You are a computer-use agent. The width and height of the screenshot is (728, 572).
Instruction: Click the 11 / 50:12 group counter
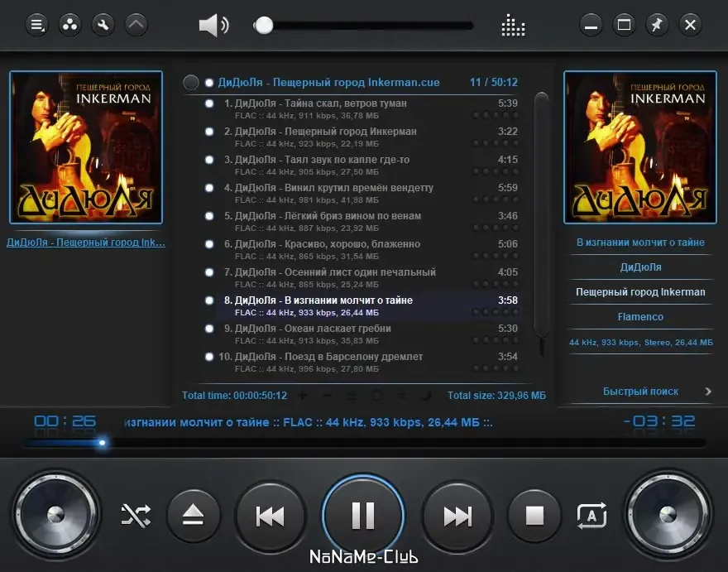[x=494, y=82]
